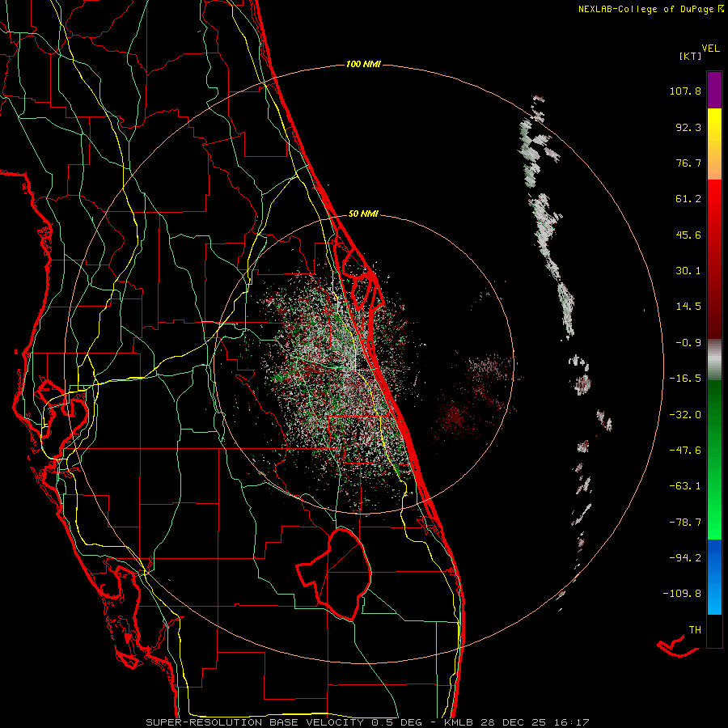The width and height of the screenshot is (728, 728).
Task: Click the 50 NMI range ring label
Action: point(363,214)
